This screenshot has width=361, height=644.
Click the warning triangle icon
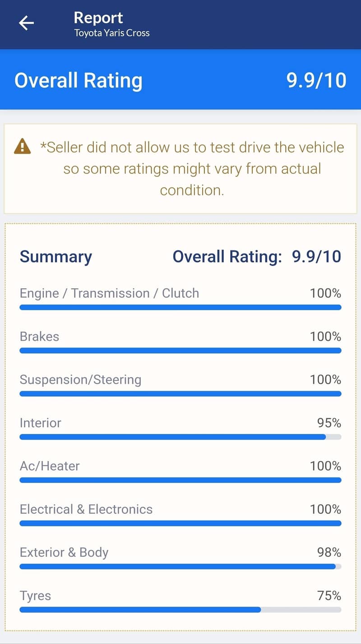23,147
